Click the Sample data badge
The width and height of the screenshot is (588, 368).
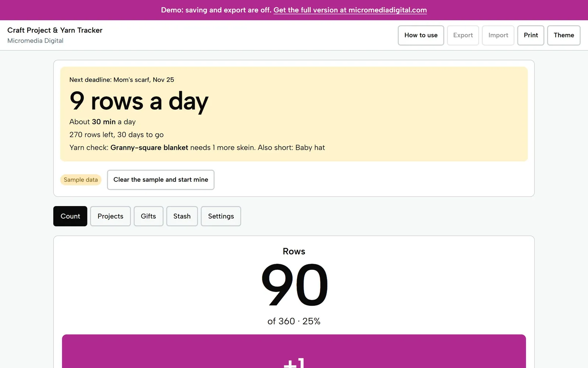coord(81,180)
